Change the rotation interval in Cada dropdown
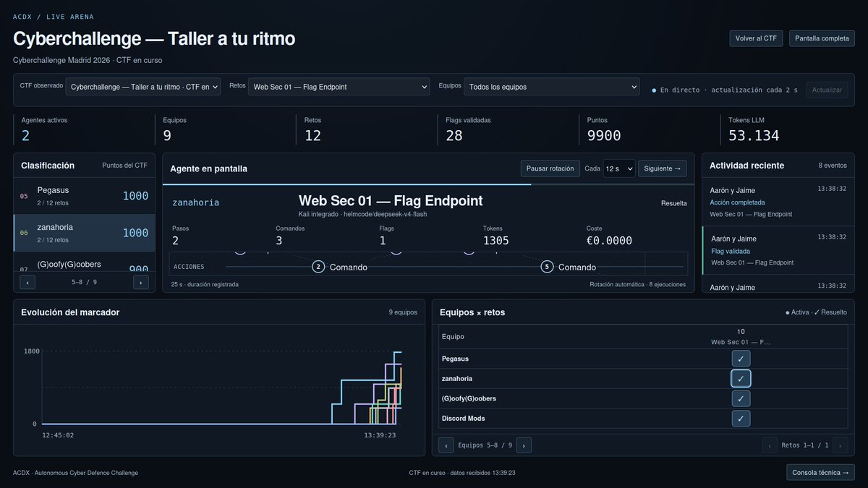This screenshot has height=488, width=868. 619,168
